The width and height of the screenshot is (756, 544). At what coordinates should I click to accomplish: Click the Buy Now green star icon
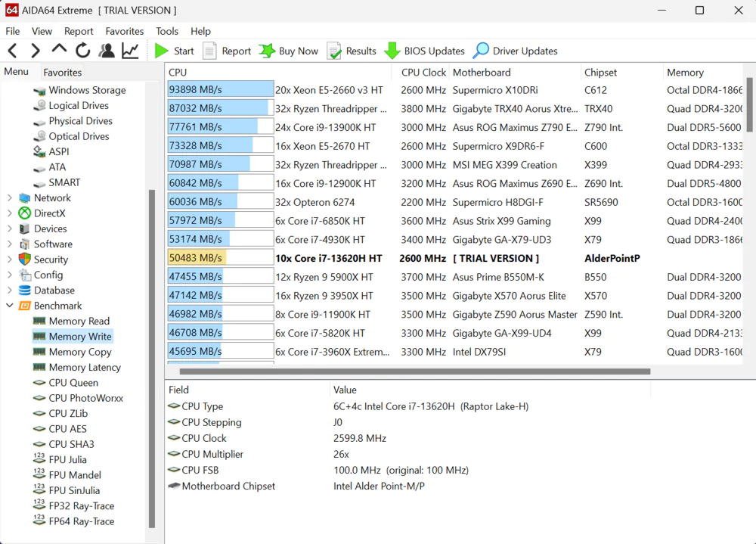267,51
